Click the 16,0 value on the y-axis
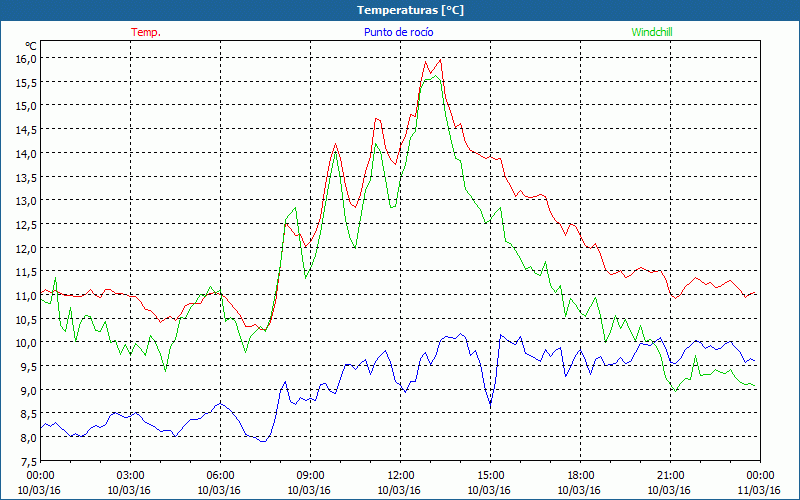Screen dimensions: 800x500 (25, 58)
